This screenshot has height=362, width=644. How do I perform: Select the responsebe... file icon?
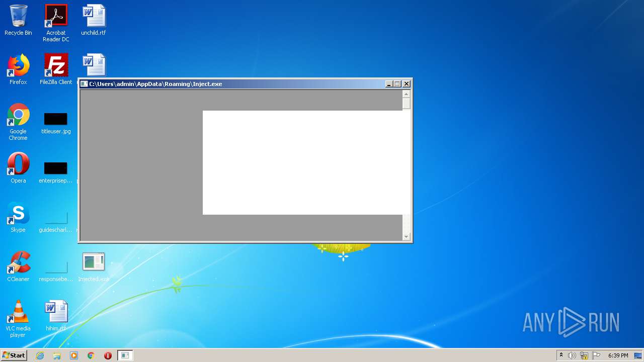(56, 269)
